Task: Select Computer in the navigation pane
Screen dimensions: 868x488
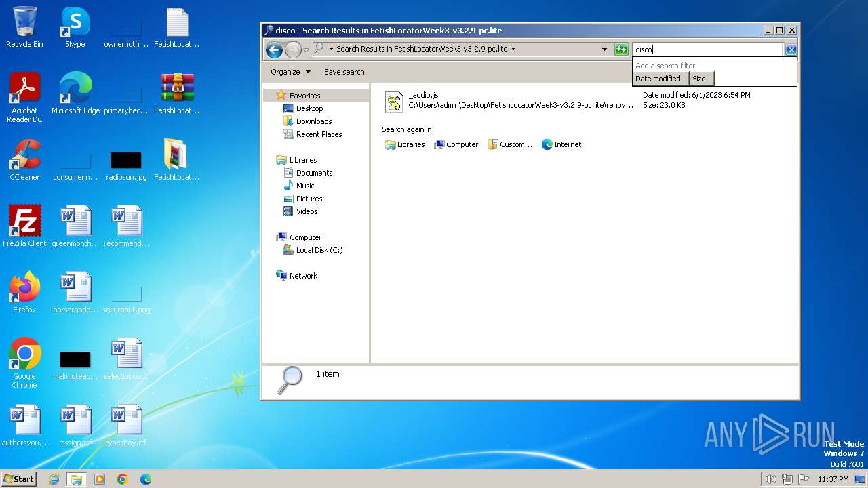Action: pos(305,237)
